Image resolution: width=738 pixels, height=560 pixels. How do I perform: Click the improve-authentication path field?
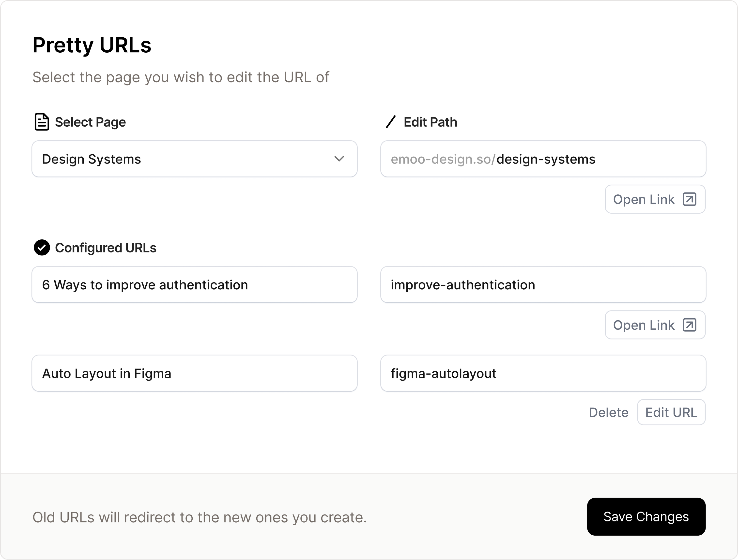tap(543, 285)
